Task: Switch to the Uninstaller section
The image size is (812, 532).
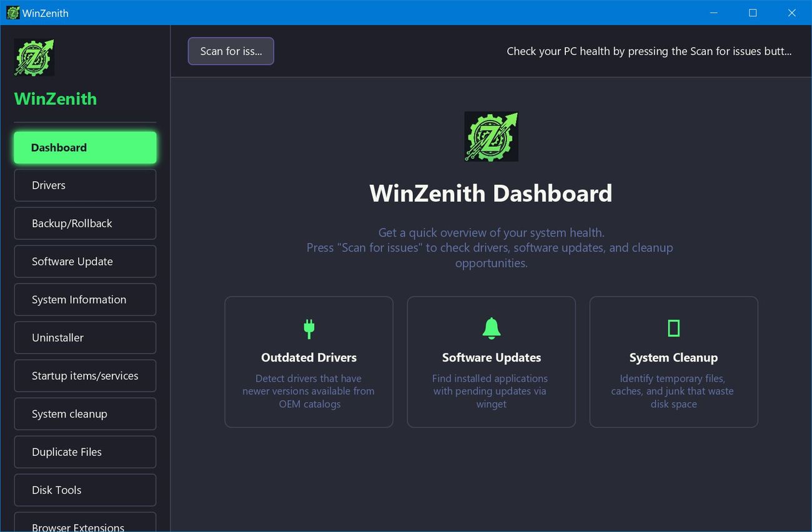Action: click(x=85, y=338)
